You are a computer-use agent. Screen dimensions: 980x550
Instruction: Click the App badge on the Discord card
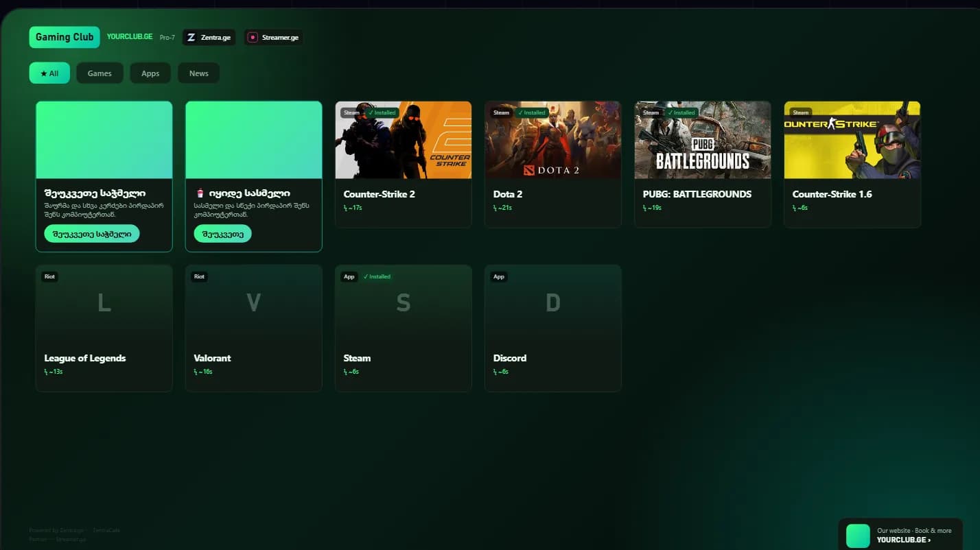499,277
